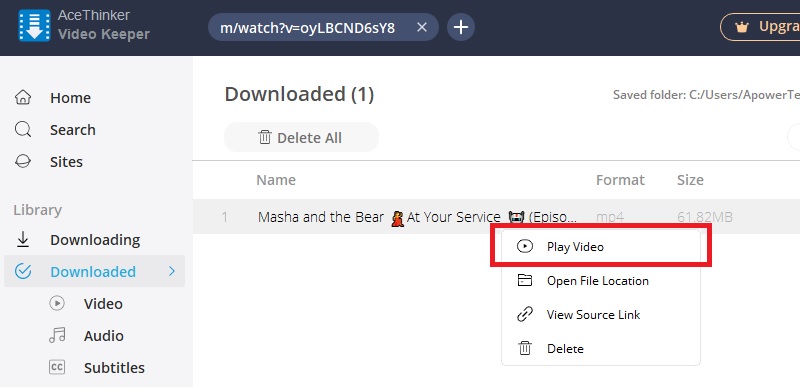This screenshot has width=800, height=387.
Task: Click the Delete All button
Action: pyautogui.click(x=301, y=137)
